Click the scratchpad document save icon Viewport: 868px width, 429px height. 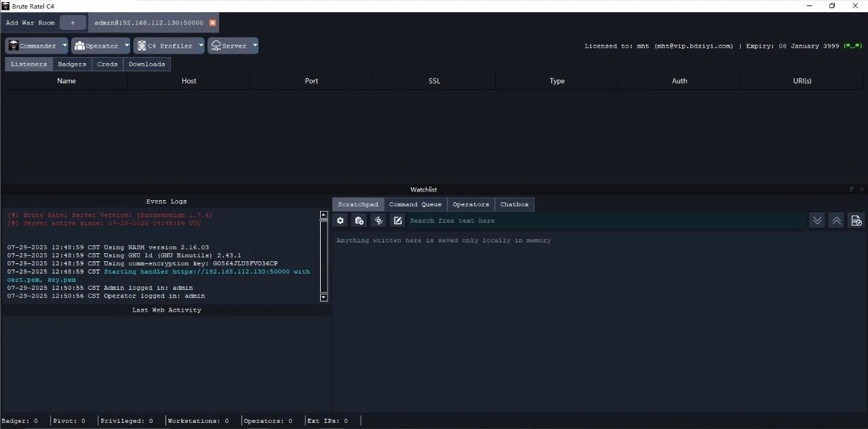(x=856, y=221)
